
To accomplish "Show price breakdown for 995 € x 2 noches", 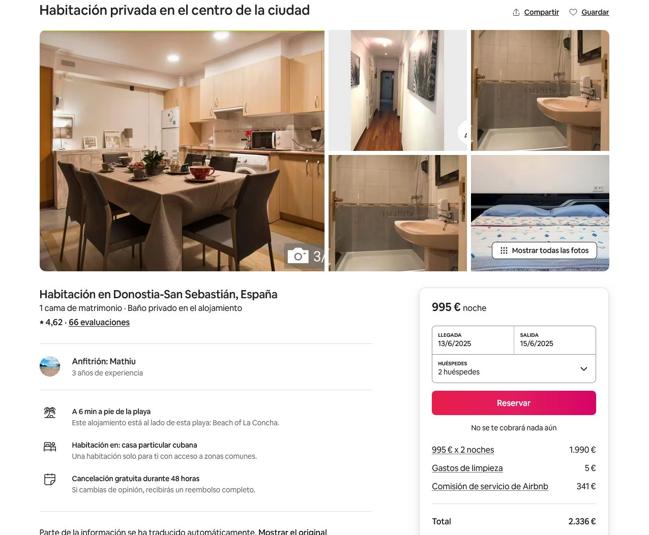I will click(463, 450).
